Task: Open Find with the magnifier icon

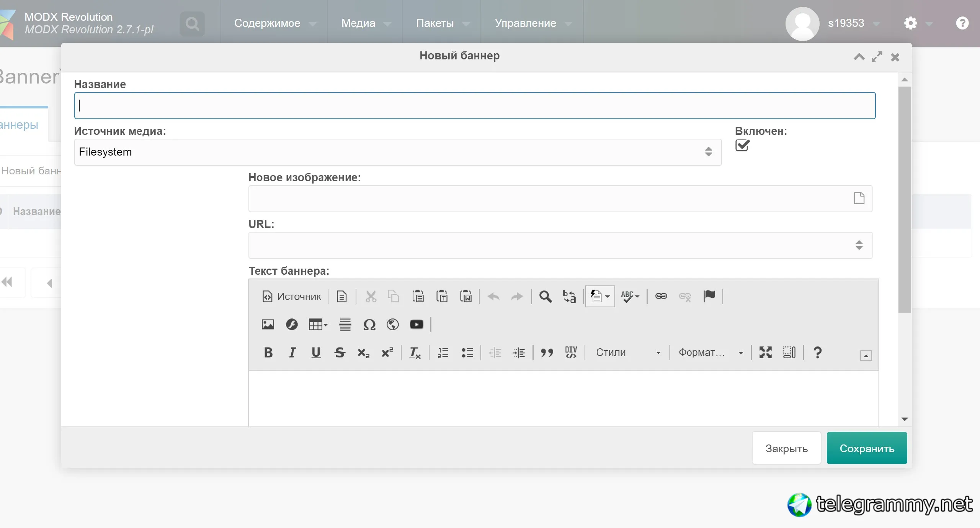Action: coord(546,296)
